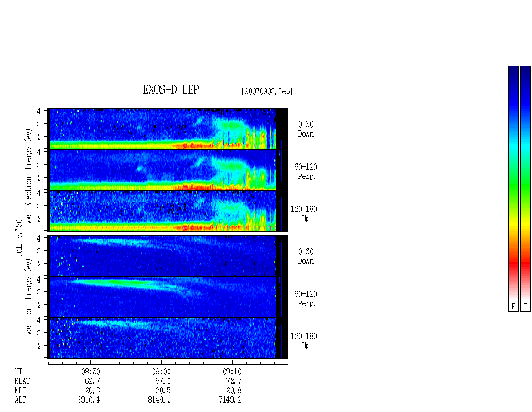This screenshot has width=532, height=412.
Task: Click the ion panel's 60-120 Perp. label
Action: (306, 299)
